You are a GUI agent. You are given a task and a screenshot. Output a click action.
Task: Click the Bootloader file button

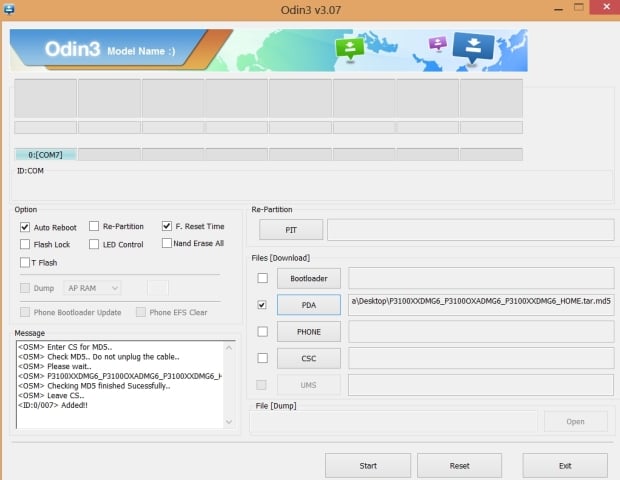309,278
